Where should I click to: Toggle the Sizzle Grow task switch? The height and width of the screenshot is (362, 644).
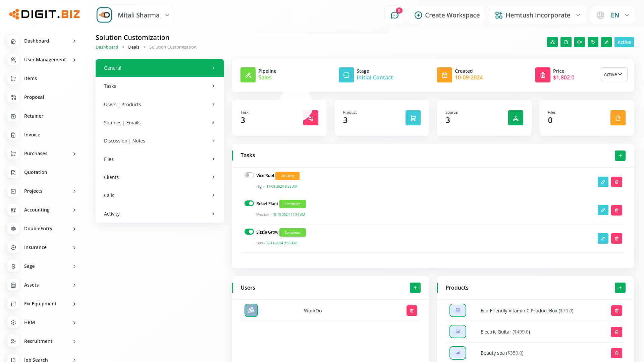[249, 232]
